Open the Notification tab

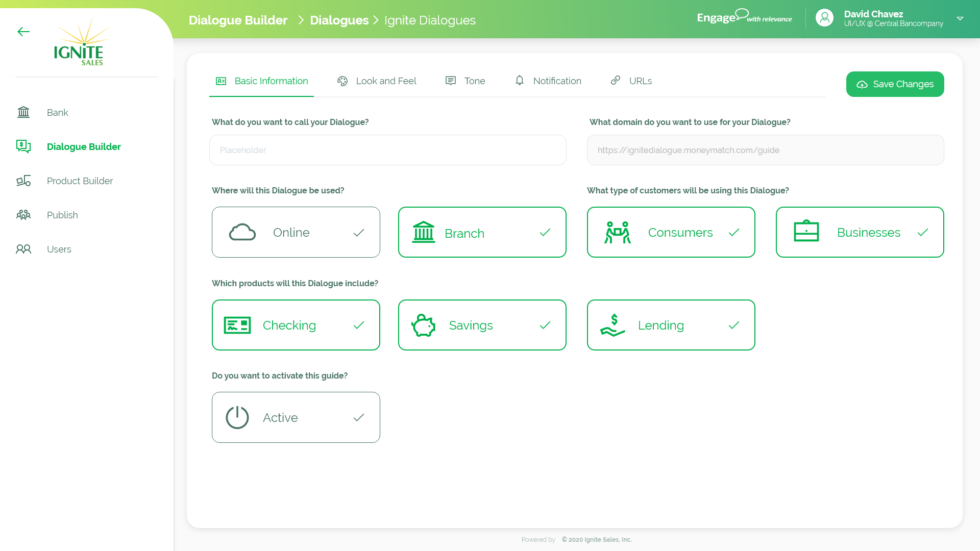click(x=548, y=81)
